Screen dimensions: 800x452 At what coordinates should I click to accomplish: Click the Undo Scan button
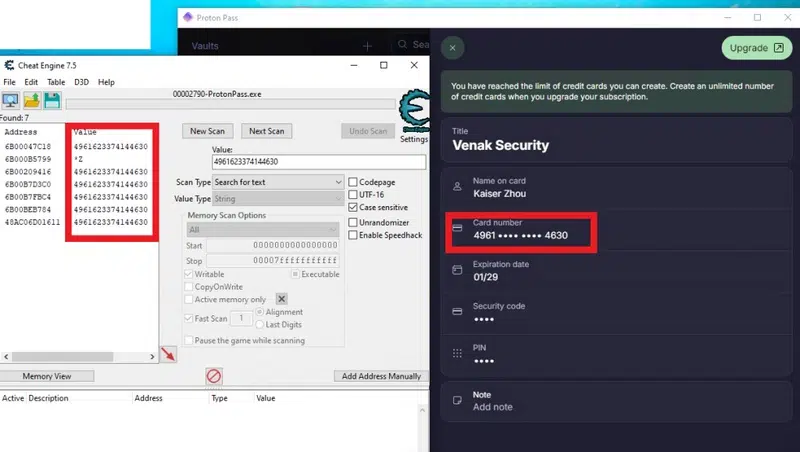tap(368, 131)
